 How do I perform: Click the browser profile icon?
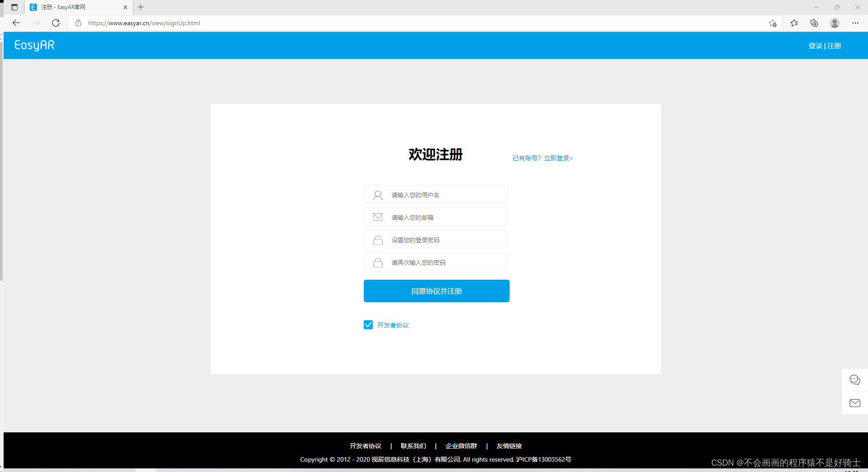point(834,23)
